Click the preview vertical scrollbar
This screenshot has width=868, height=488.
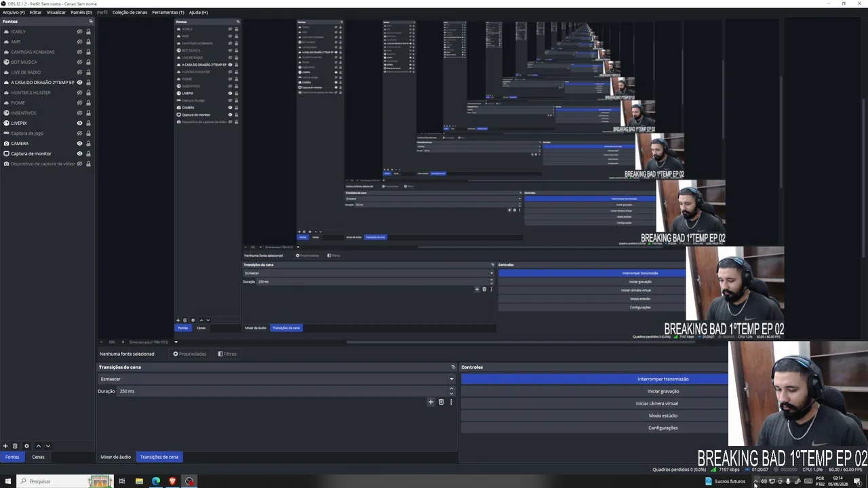click(864, 178)
